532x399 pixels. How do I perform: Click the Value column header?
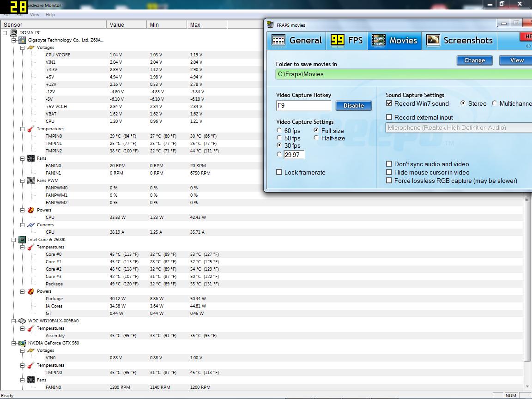[127, 24]
